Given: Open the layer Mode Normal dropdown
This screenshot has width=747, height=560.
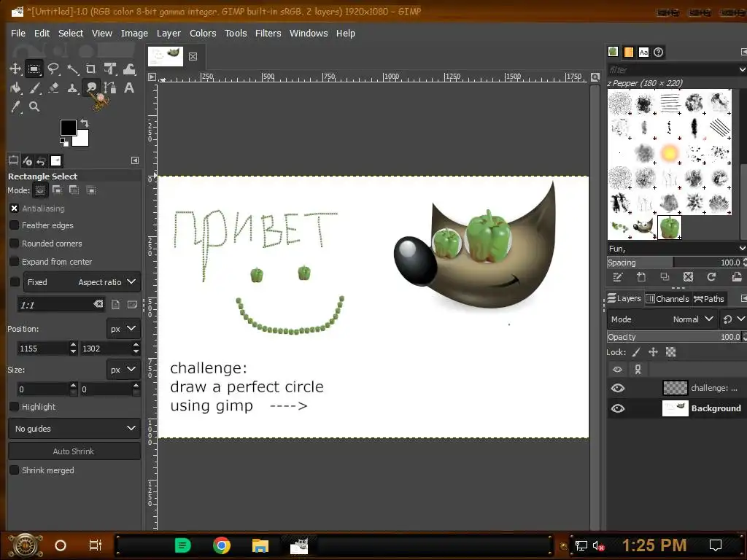Looking at the screenshot, I should pos(661,319).
